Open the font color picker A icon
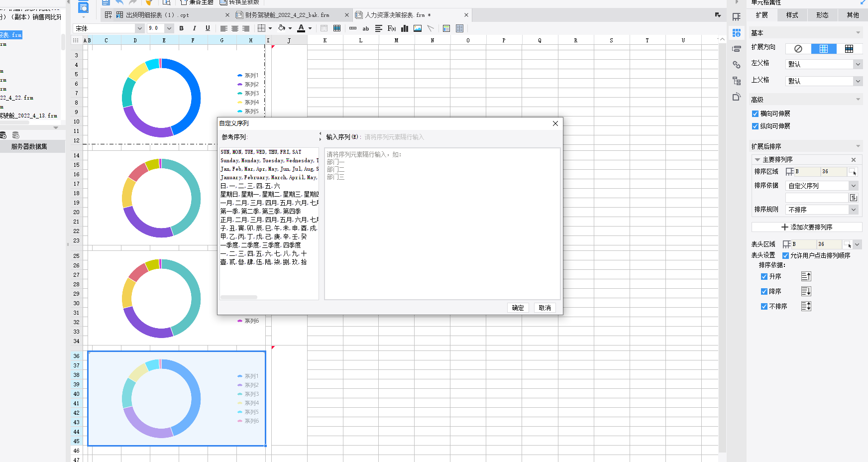Viewport: 868px width, 462px height. (301, 28)
